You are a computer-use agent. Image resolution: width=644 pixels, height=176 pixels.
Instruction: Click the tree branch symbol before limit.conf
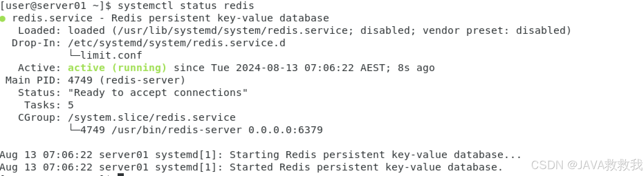(x=74, y=54)
